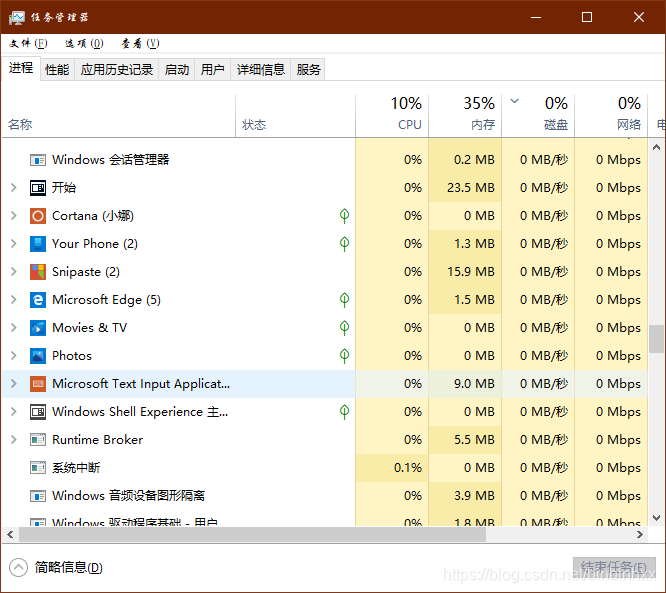Sort by the 状态 column header

click(295, 115)
